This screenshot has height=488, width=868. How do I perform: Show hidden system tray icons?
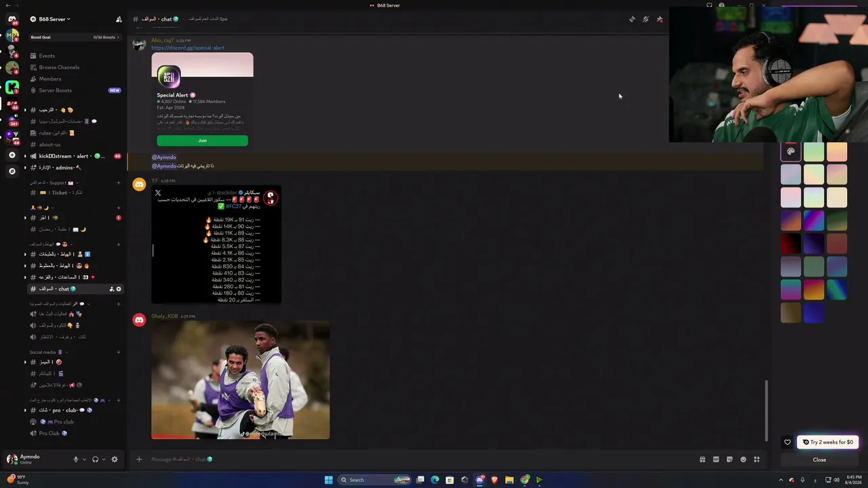pyautogui.click(x=781, y=480)
